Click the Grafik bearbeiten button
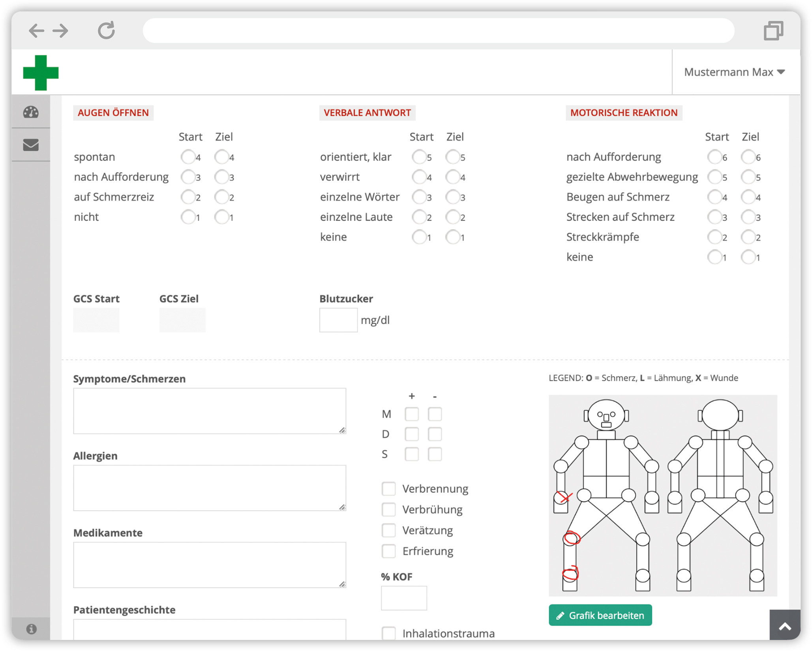Viewport: 812px width, 651px height. click(x=600, y=615)
